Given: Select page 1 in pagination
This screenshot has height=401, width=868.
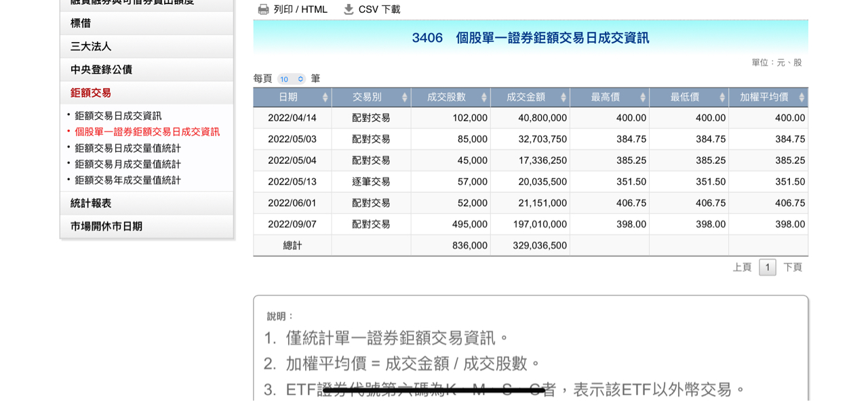Looking at the screenshot, I should (767, 268).
